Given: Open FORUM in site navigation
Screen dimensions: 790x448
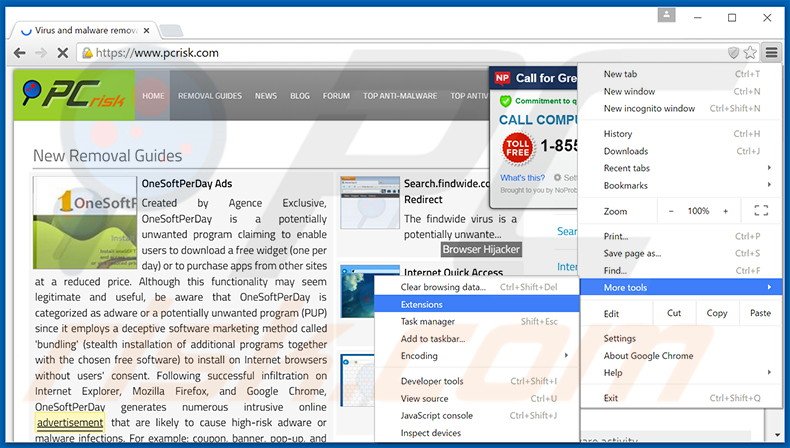Looking at the screenshot, I should pyautogui.click(x=336, y=95).
